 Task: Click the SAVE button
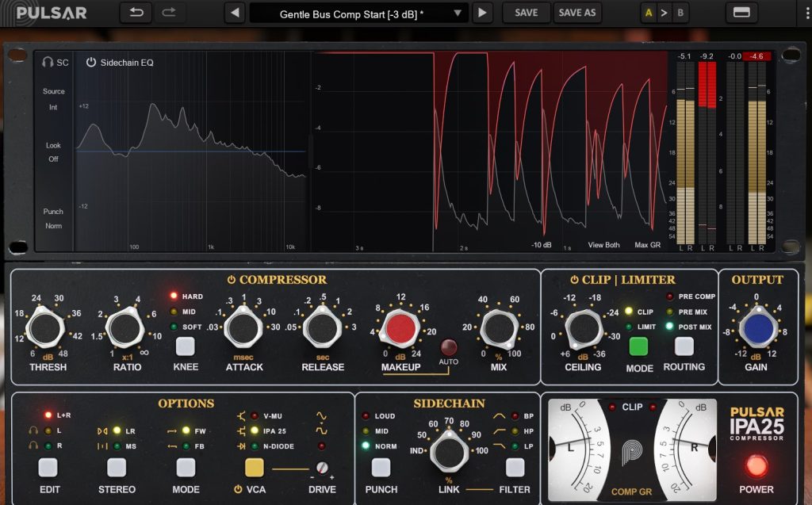[526, 13]
